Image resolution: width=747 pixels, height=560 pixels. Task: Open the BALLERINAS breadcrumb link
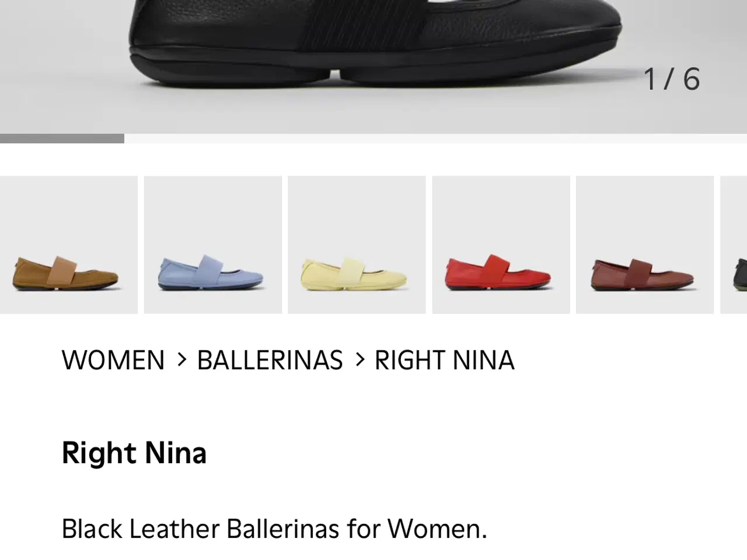[270, 360]
